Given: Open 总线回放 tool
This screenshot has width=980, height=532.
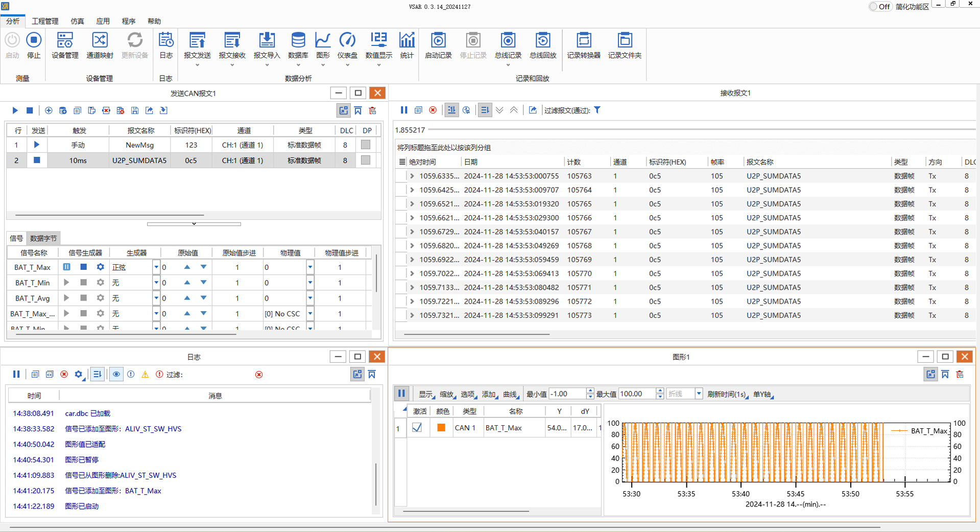Looking at the screenshot, I should coord(542,45).
